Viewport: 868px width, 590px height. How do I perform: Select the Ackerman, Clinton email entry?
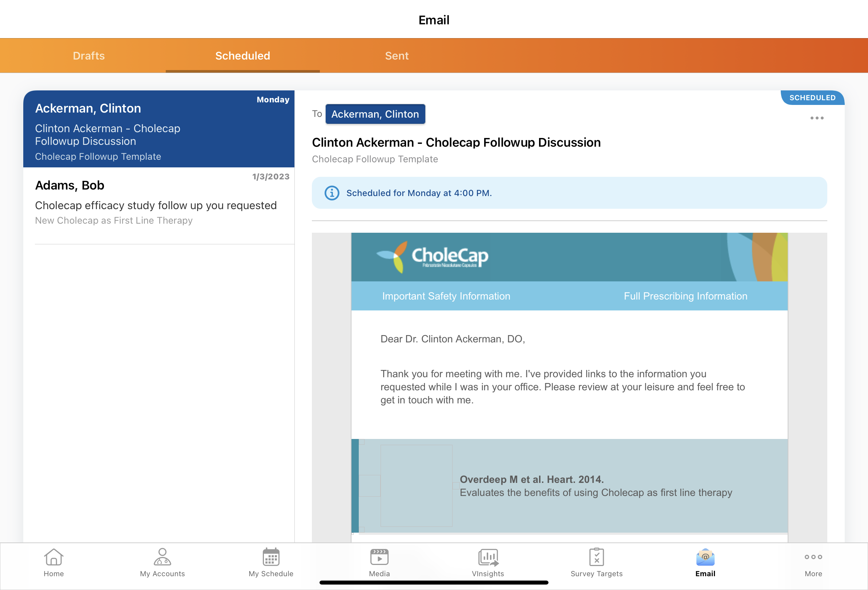pos(159,129)
